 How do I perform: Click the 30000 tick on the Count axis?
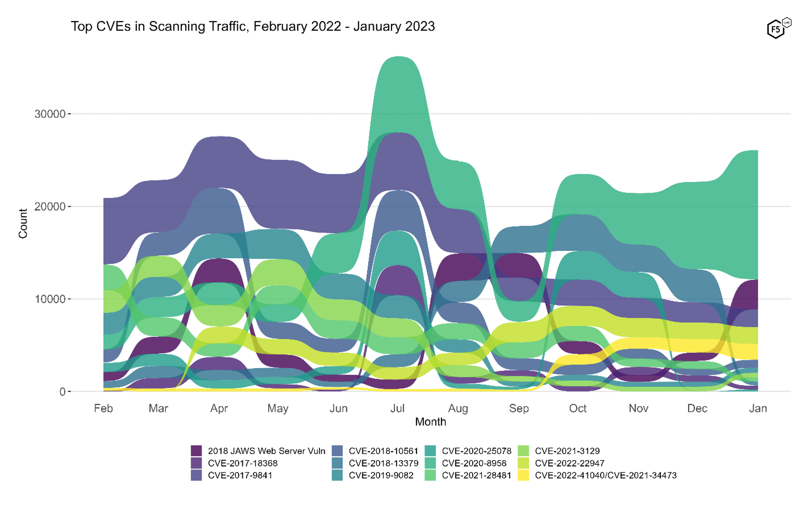click(x=50, y=114)
